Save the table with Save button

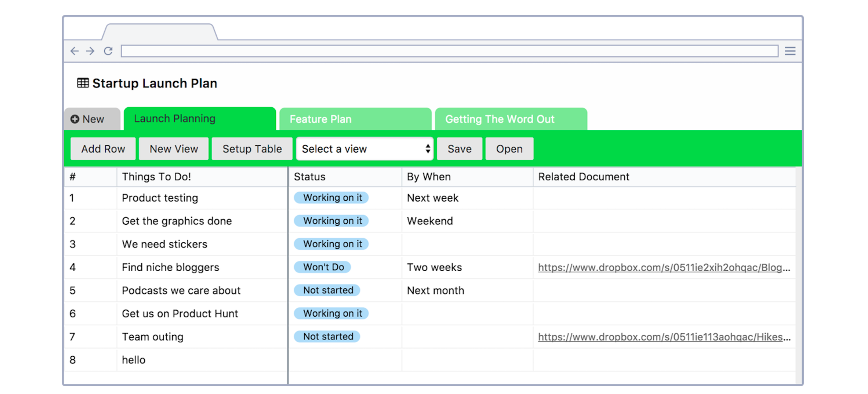(x=460, y=149)
